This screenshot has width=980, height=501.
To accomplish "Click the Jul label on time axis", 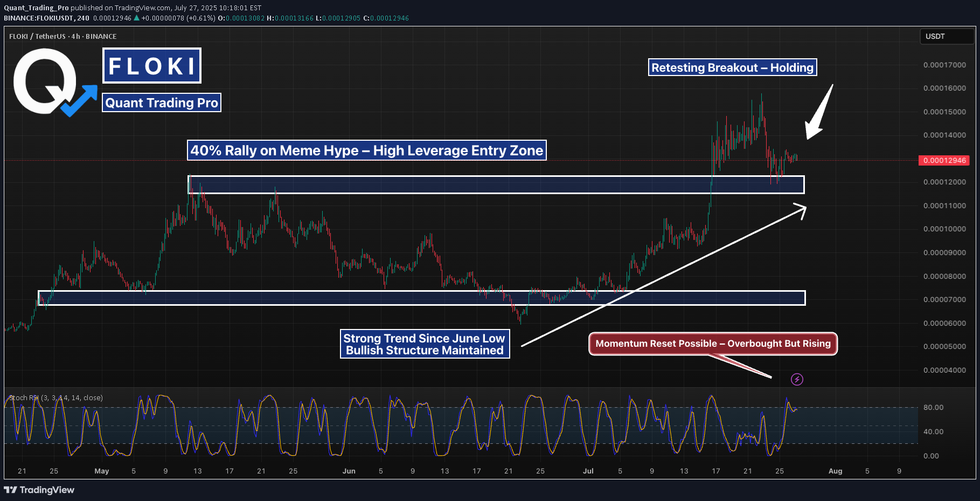I will (588, 471).
